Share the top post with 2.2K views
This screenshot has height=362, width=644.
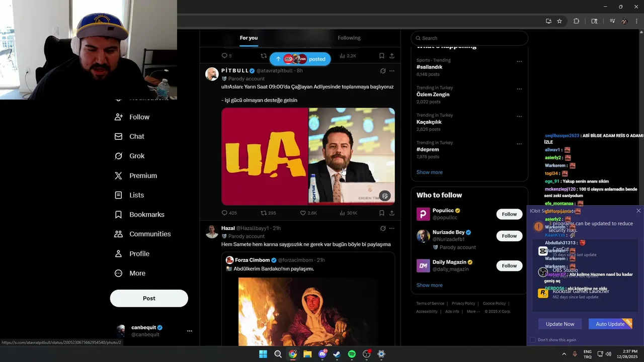tap(392, 56)
